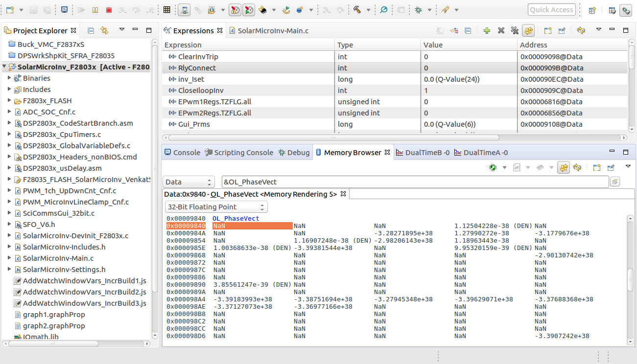Screen dimensions: 637x364
Task: Click the red Terminate debug button
Action: coord(109,10)
